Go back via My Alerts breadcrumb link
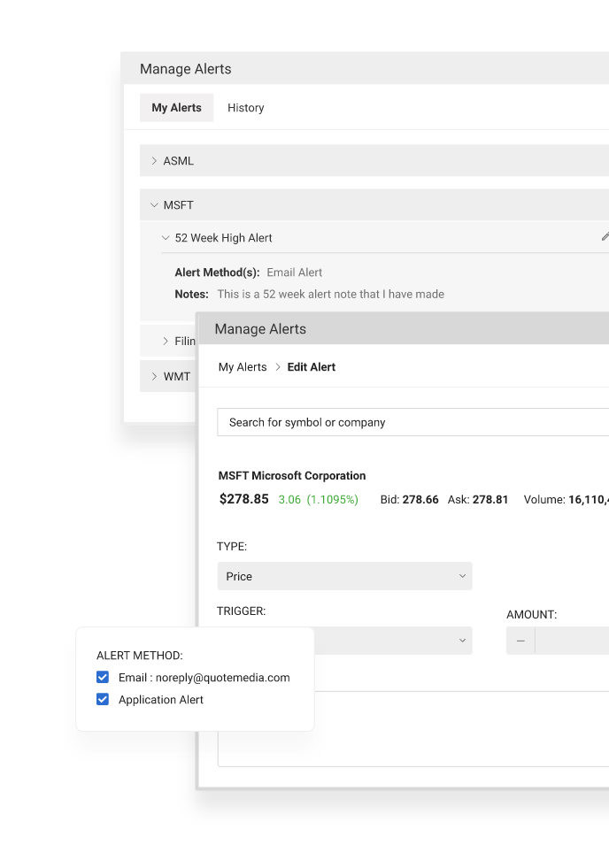 tap(243, 367)
